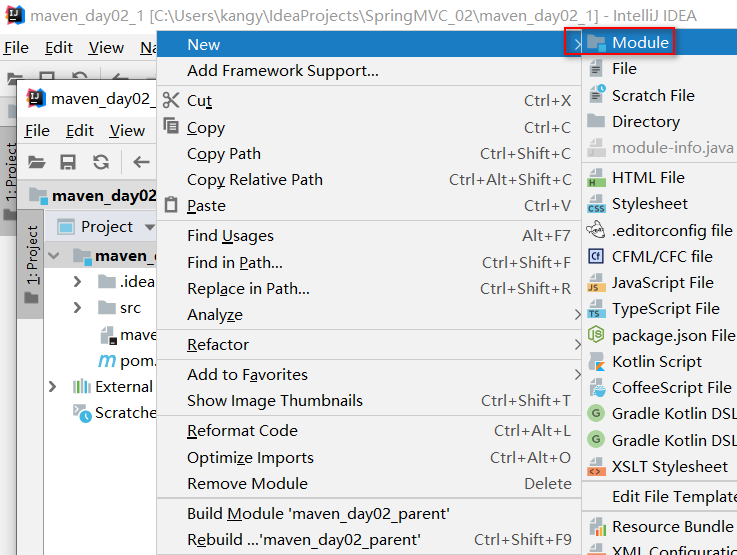Click the CoffeeScript File icon

597,388
